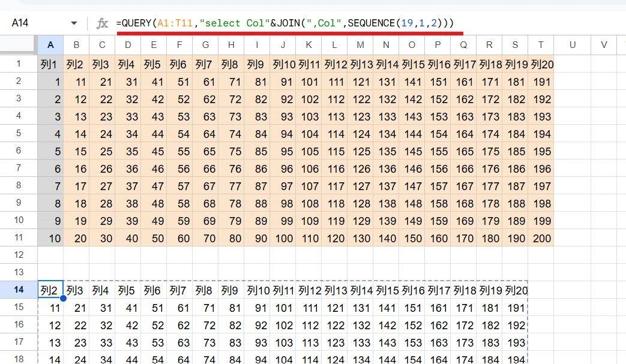
Task: Click the select-all corner box
Action: coord(17,44)
